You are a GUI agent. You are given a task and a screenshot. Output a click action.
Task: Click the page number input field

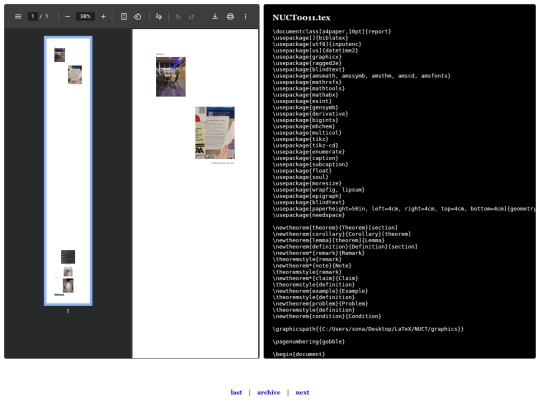point(33,16)
